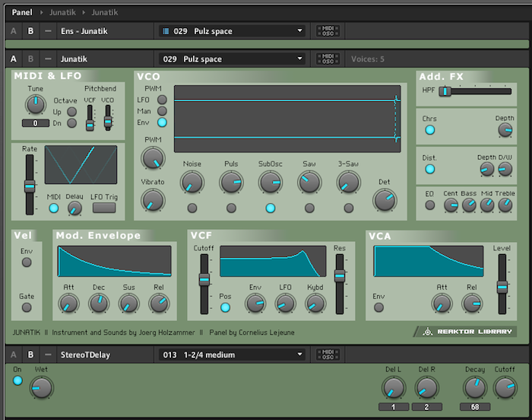
Task: Click the Tune knob
Action: [x=35, y=104]
